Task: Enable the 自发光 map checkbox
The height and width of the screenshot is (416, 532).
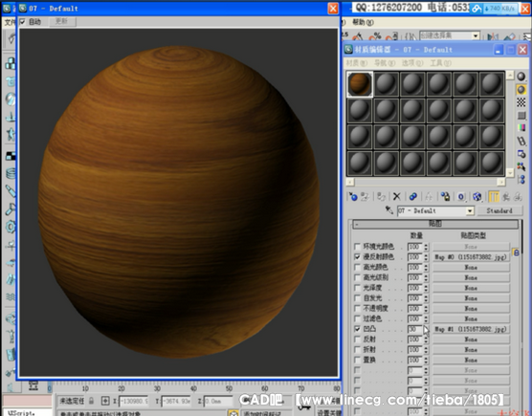Action: (x=357, y=298)
